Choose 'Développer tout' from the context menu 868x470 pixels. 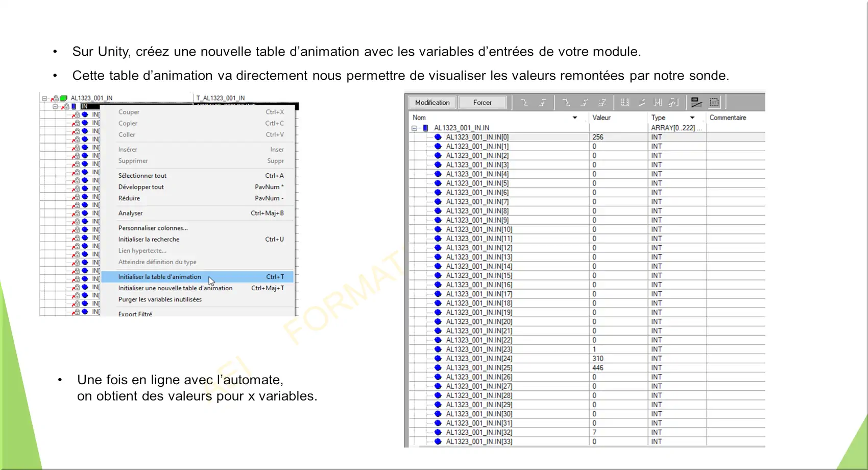click(x=198, y=187)
